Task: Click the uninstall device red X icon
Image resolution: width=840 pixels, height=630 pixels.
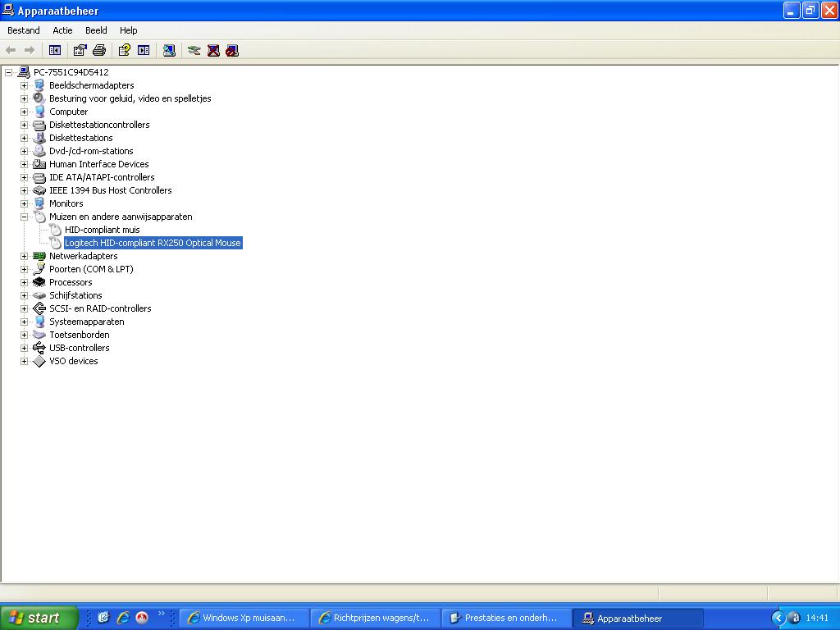Action: 213,50
